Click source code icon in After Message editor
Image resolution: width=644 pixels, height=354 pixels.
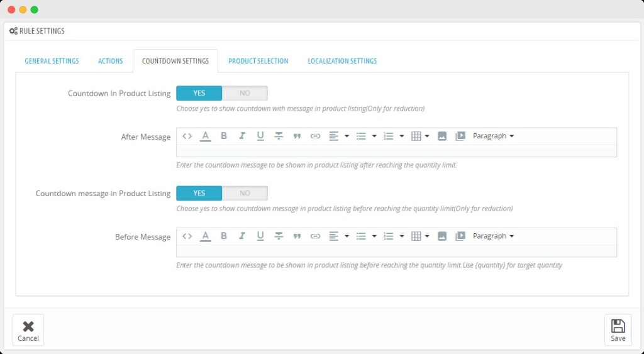click(187, 136)
